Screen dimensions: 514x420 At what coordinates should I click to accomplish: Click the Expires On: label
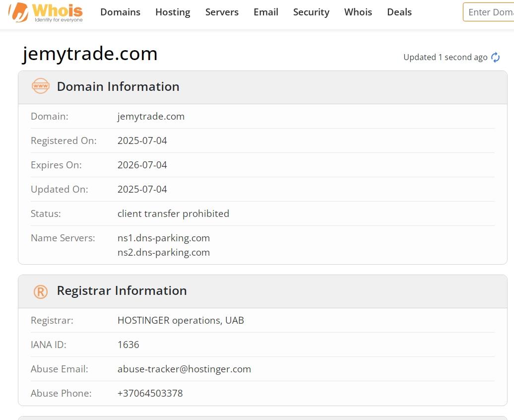tap(56, 165)
